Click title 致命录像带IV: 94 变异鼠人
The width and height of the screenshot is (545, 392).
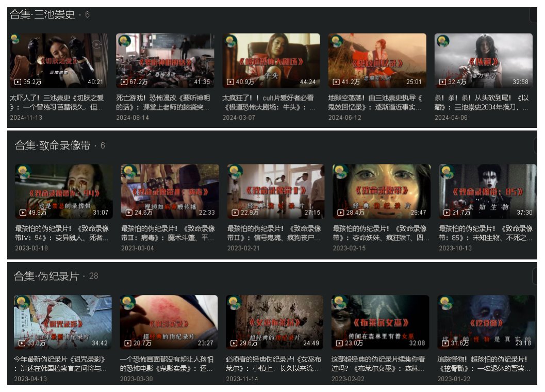[x=62, y=233]
